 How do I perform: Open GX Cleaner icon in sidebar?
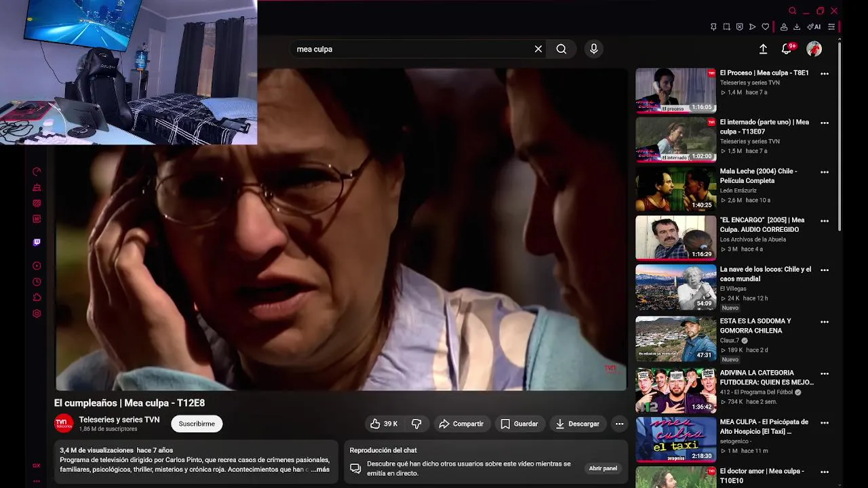[37, 187]
